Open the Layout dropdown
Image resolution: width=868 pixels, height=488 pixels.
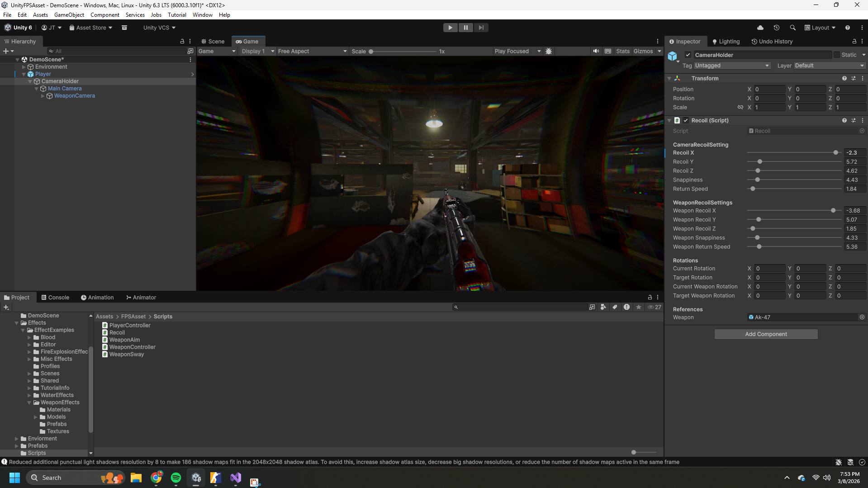tap(820, 28)
